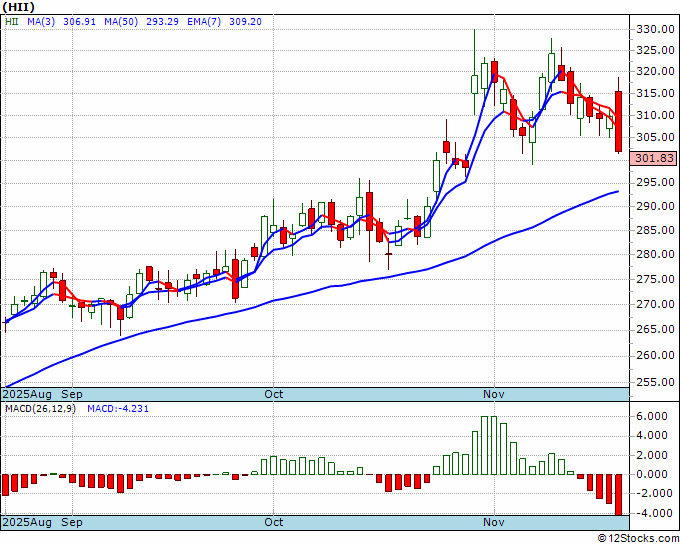Click the 330.00 price axis label
The width and height of the screenshot is (680, 546).
pyautogui.click(x=655, y=29)
